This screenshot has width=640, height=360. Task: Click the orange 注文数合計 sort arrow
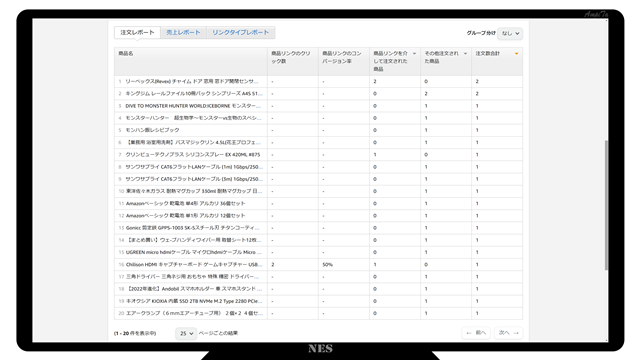[516, 54]
